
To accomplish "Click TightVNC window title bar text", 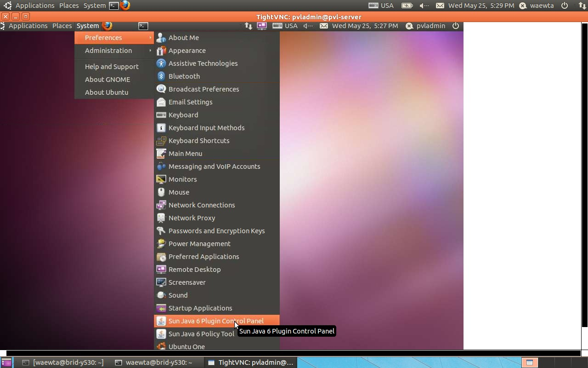I will (309, 17).
